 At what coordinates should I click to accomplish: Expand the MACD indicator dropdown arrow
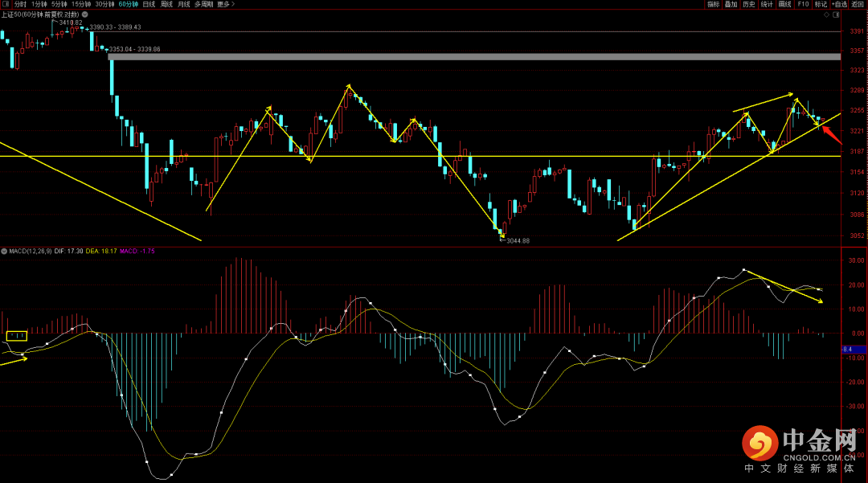(4, 252)
